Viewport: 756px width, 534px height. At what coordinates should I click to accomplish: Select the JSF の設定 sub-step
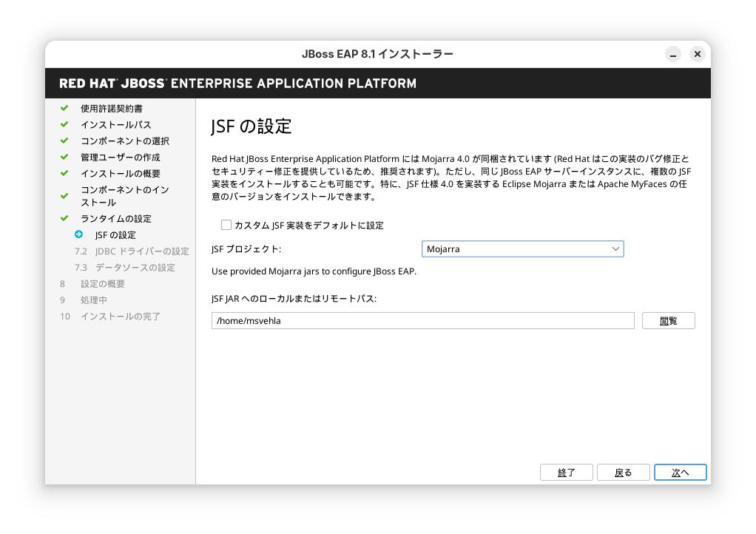[115, 235]
